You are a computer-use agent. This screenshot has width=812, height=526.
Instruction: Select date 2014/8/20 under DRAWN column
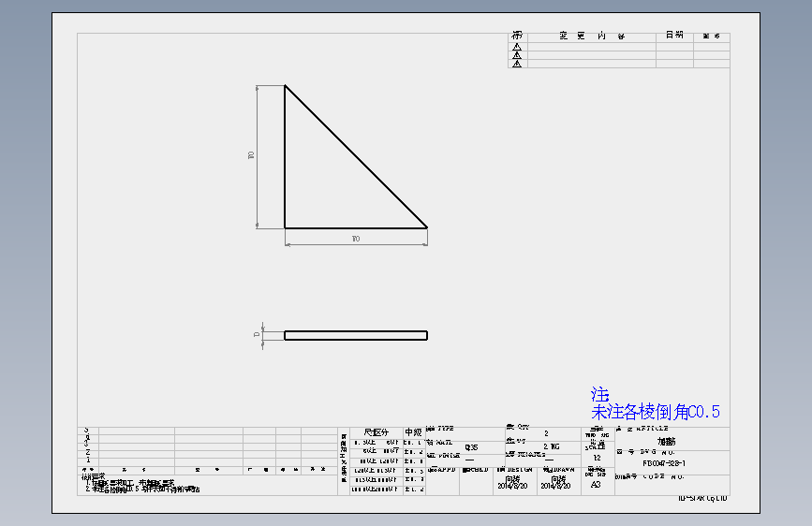tap(555, 486)
